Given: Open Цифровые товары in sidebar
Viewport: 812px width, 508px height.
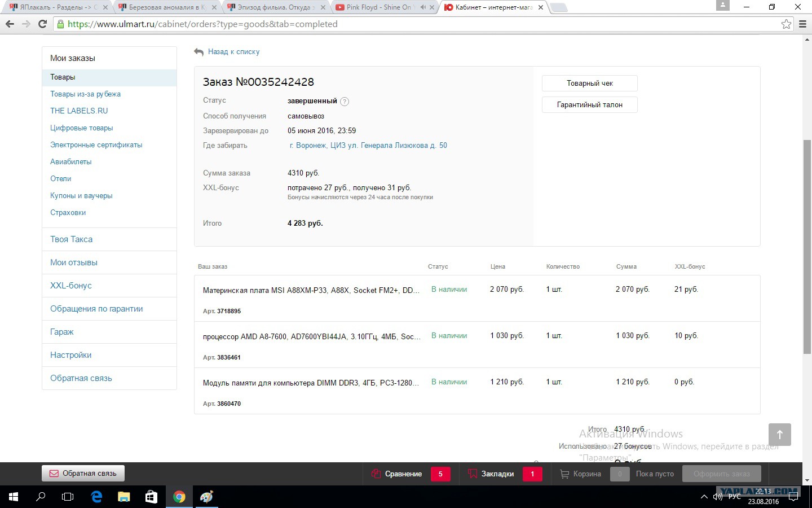Looking at the screenshot, I should click(82, 128).
